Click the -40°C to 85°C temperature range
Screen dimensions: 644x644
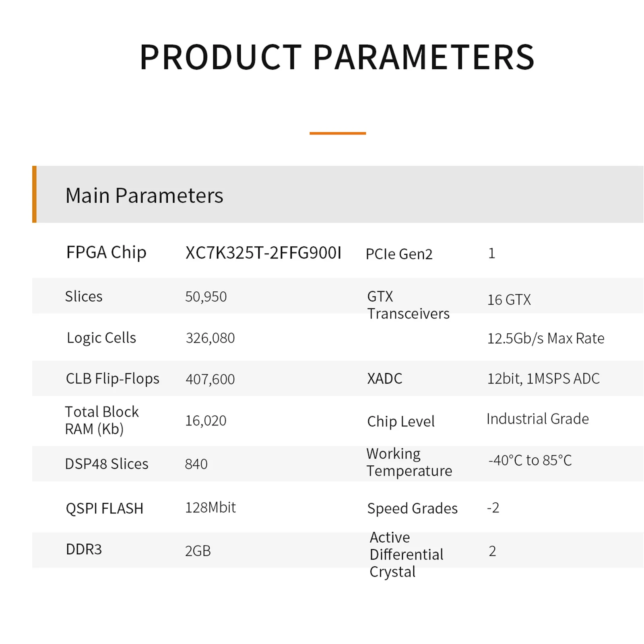530,460
